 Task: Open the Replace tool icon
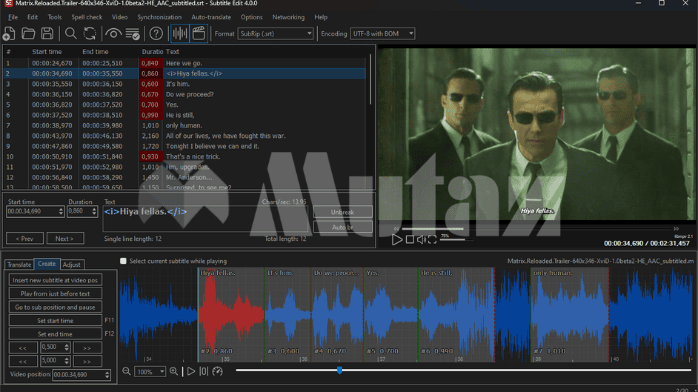pos(89,33)
